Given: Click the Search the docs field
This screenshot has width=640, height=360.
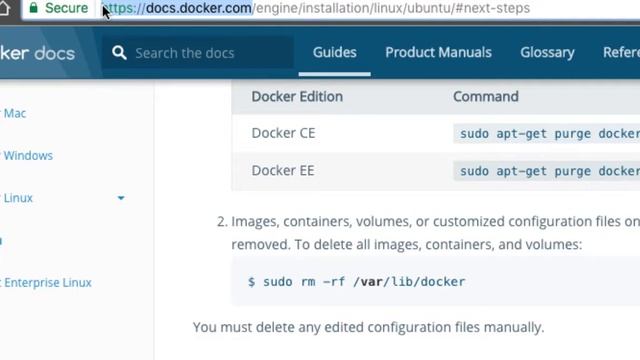Looking at the screenshot, I should pos(198,53).
